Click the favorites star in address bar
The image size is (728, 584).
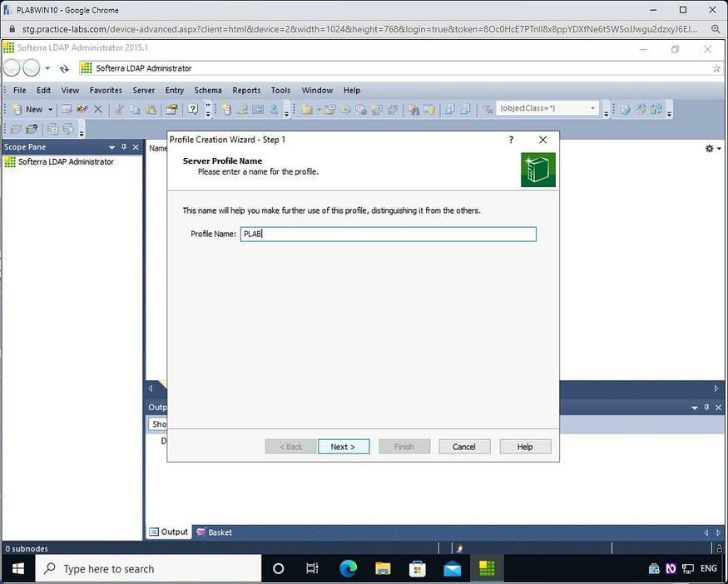[716, 68]
